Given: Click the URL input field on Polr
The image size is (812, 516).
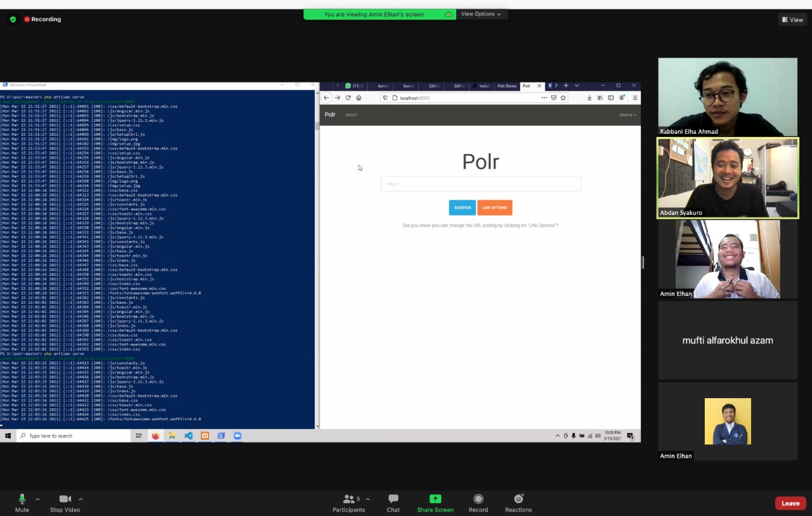Looking at the screenshot, I should click(x=480, y=184).
